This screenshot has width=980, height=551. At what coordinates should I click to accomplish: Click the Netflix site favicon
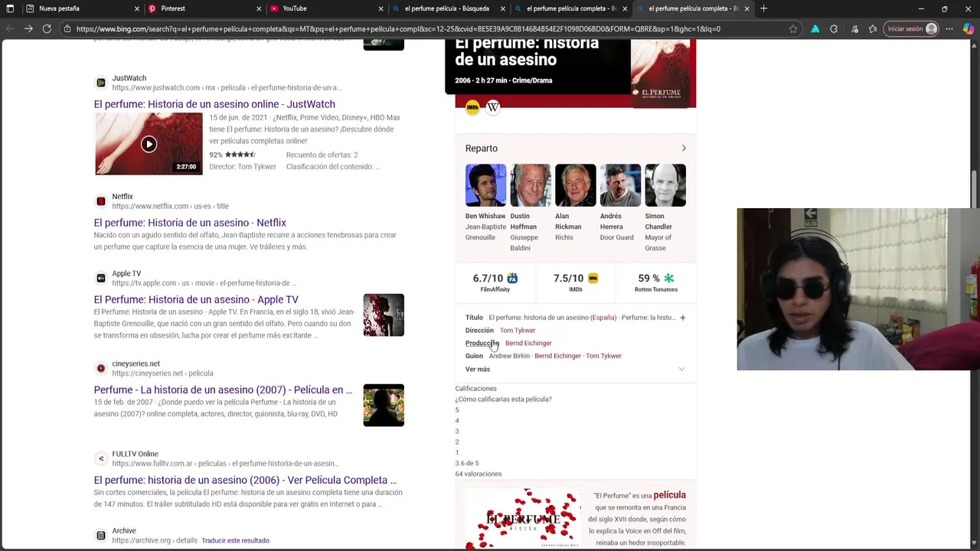(x=101, y=201)
